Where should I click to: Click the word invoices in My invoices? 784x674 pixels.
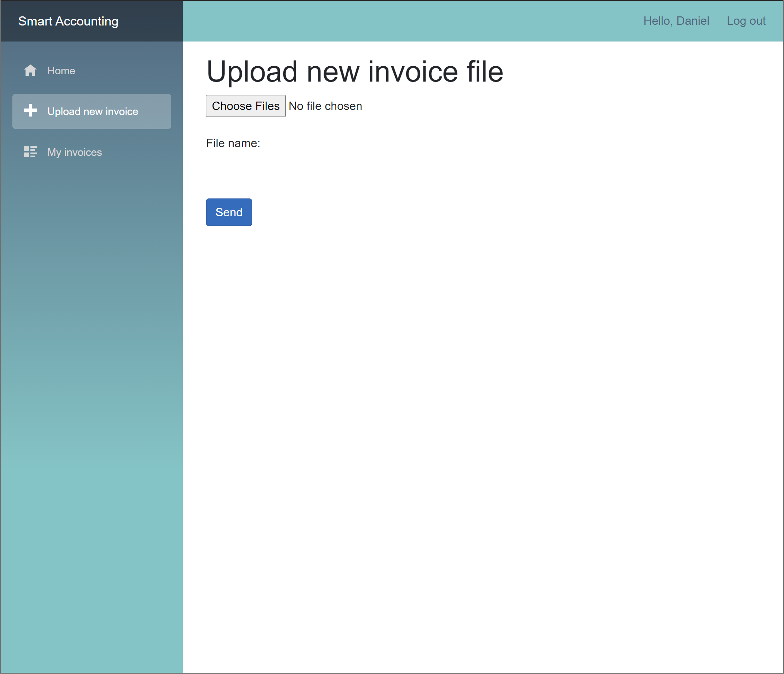[83, 152]
